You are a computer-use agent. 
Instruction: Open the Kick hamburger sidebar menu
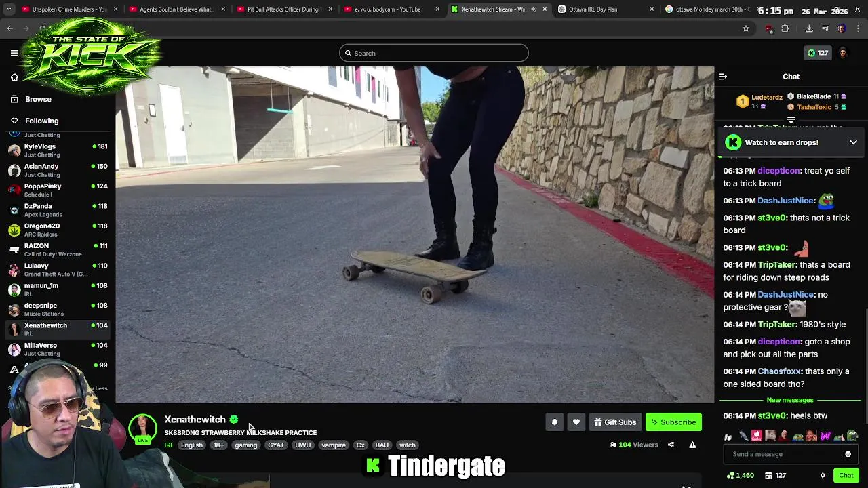pyautogui.click(x=14, y=53)
